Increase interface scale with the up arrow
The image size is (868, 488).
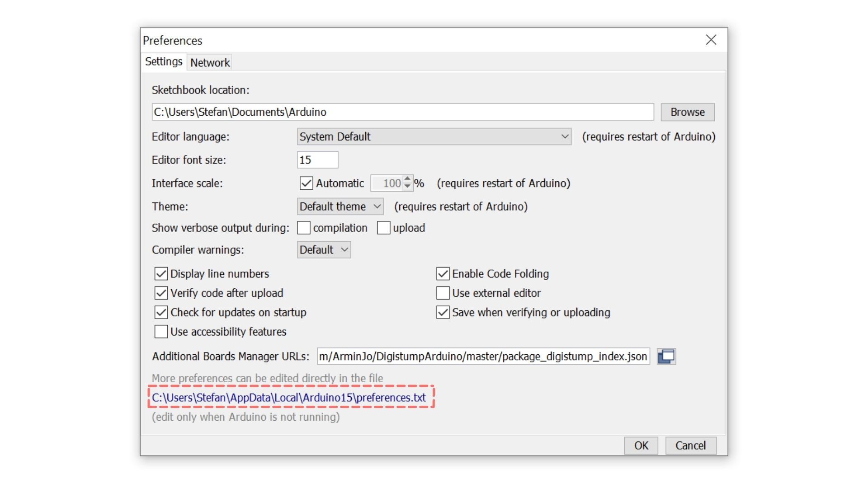click(407, 179)
